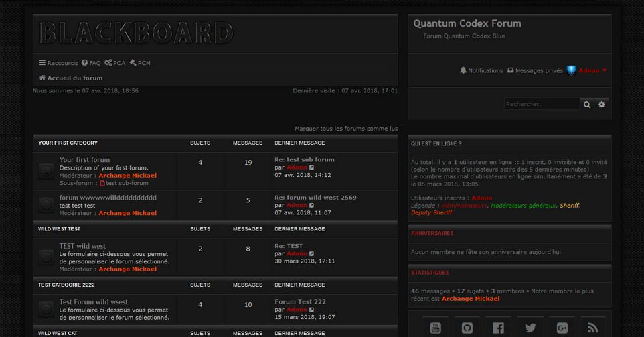
Task: Open the RSS feed icon
Action: pos(592,328)
